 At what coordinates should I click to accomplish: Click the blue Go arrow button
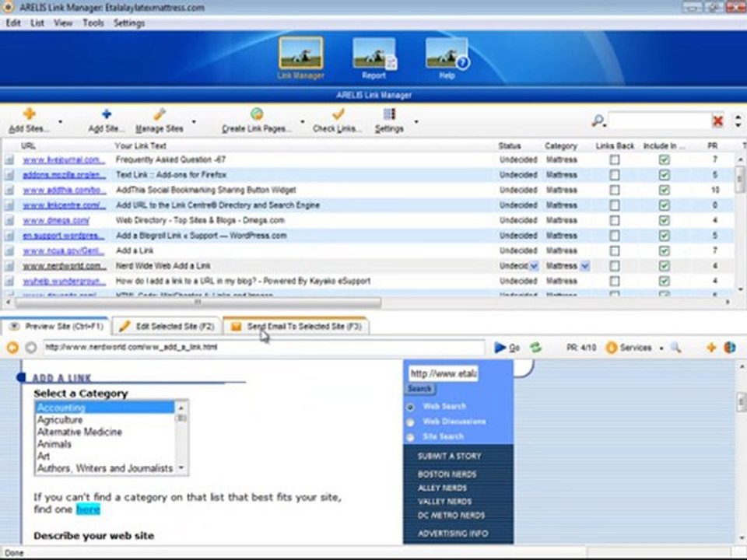(500, 348)
